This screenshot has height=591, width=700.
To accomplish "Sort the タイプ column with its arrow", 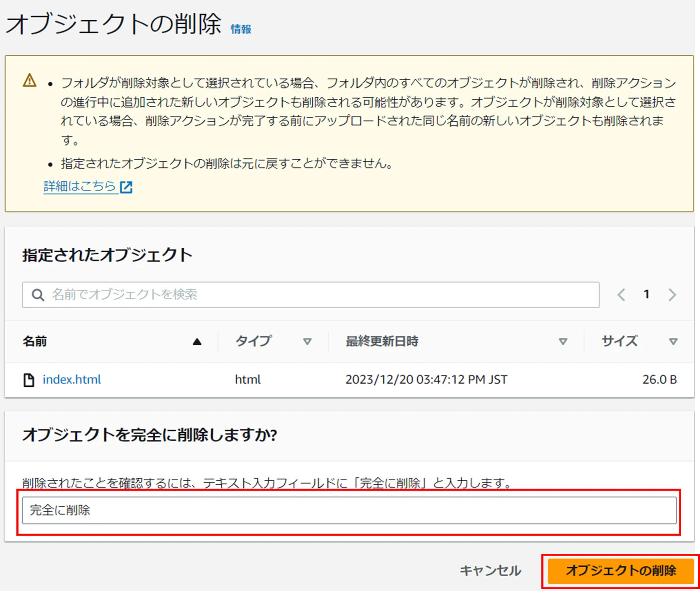I will [x=307, y=341].
